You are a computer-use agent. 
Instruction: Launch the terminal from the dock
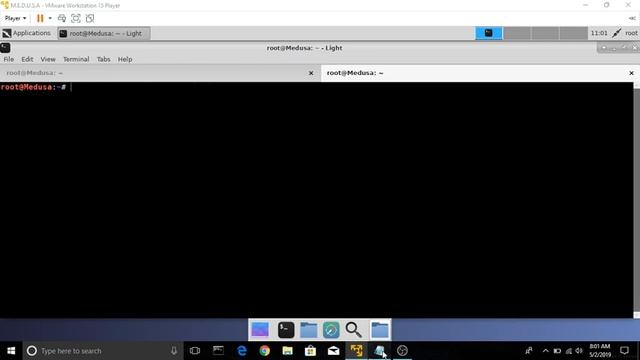point(286,330)
